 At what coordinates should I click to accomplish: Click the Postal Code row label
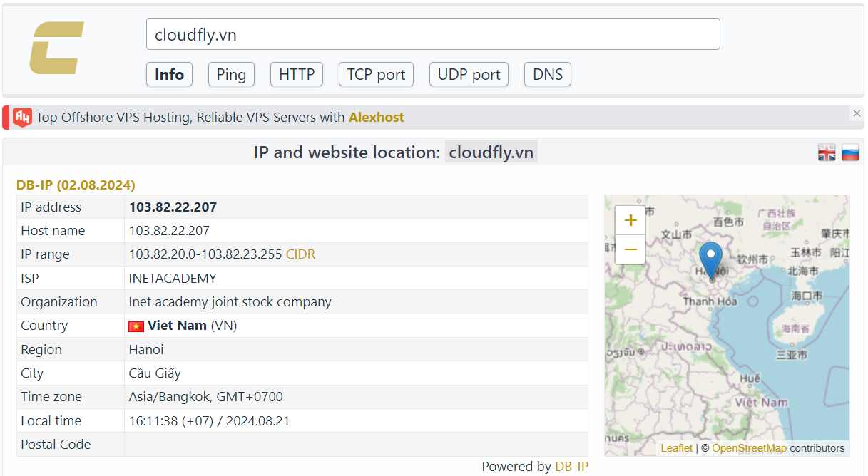56,445
